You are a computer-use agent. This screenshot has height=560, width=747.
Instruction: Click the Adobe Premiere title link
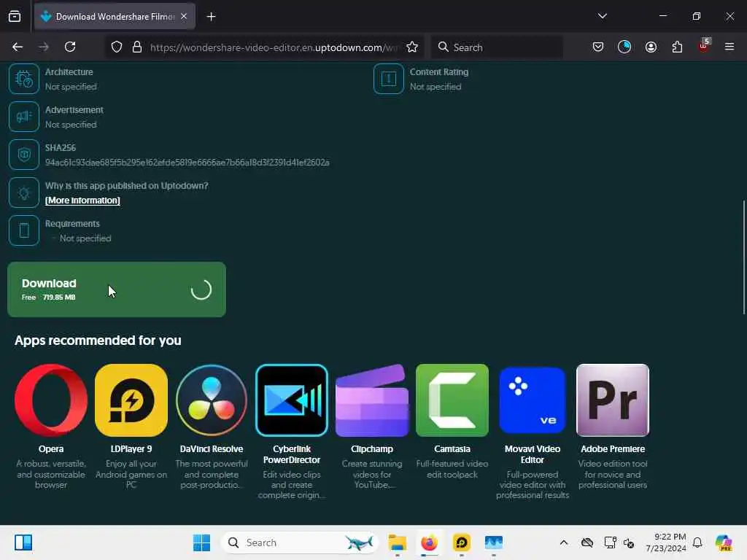(613, 449)
